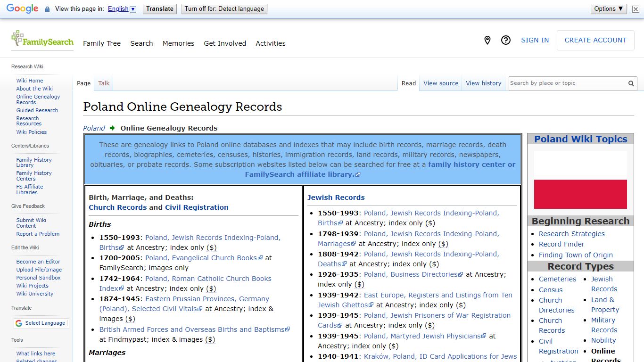Close the Google translate bar
The image size is (644, 362).
(636, 8)
